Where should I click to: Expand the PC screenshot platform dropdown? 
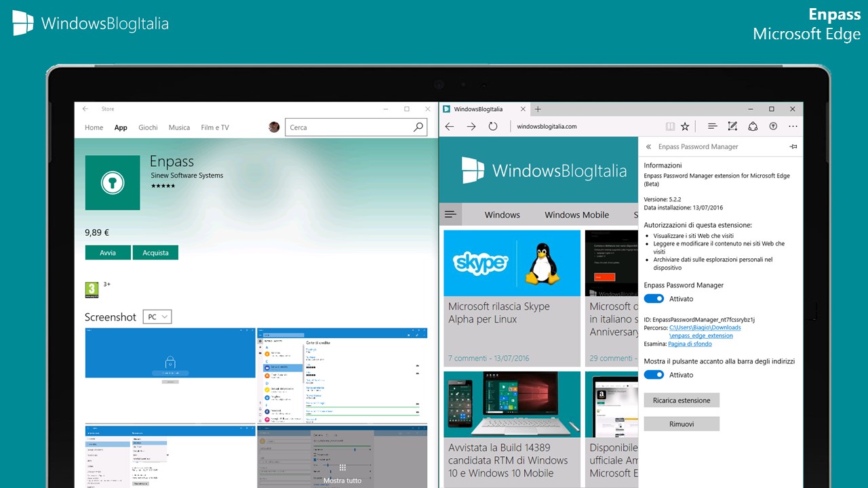click(x=157, y=317)
